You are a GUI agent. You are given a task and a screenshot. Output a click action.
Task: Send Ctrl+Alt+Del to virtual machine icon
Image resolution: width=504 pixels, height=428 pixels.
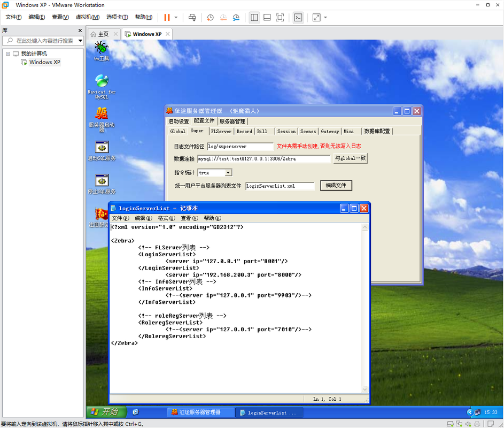(x=192, y=17)
